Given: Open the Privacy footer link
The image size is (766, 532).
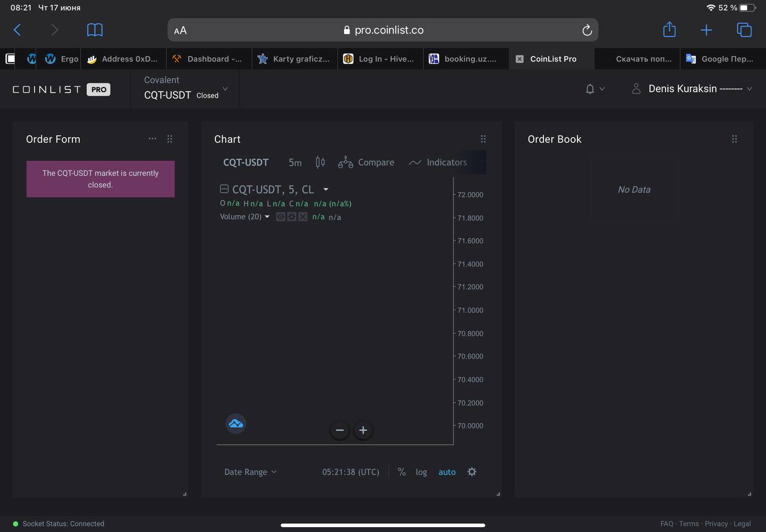Looking at the screenshot, I should pyautogui.click(x=716, y=524).
